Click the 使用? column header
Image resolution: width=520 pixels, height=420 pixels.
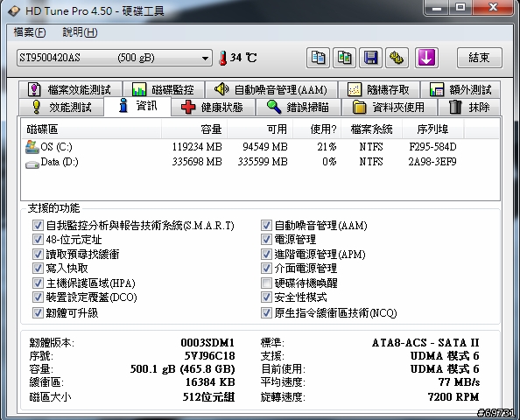317,129
